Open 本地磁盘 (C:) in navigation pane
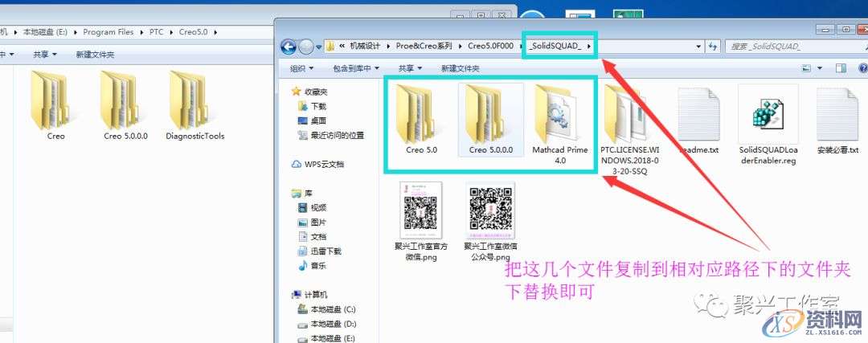 (327, 308)
